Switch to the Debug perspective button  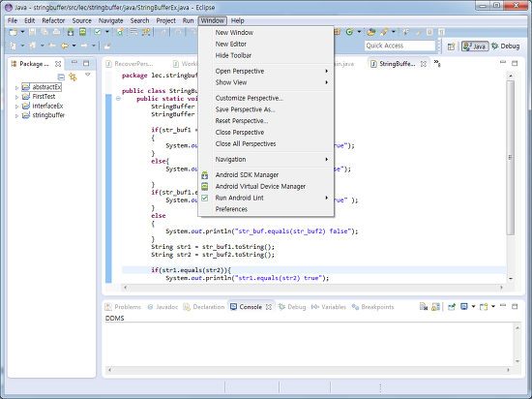[506, 46]
